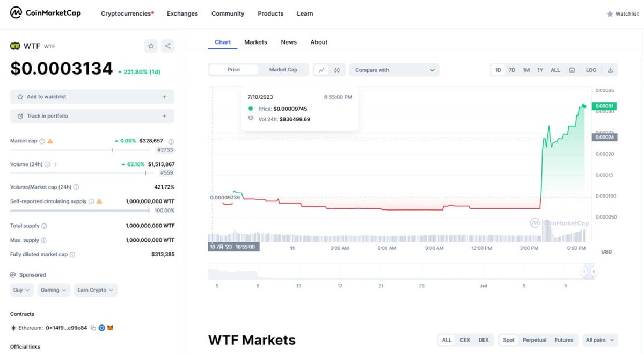The width and height of the screenshot is (644, 354).
Task: Open Learn menu
Action: tap(305, 13)
